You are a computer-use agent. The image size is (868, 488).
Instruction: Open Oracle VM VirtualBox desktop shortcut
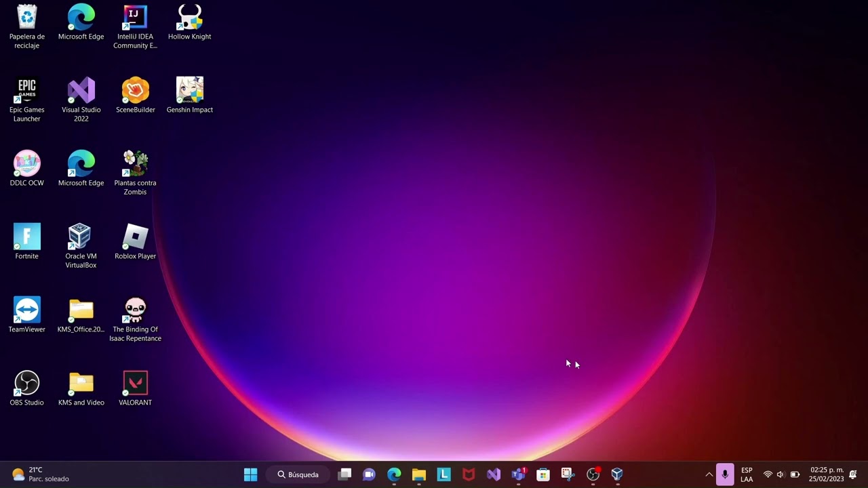(81, 247)
